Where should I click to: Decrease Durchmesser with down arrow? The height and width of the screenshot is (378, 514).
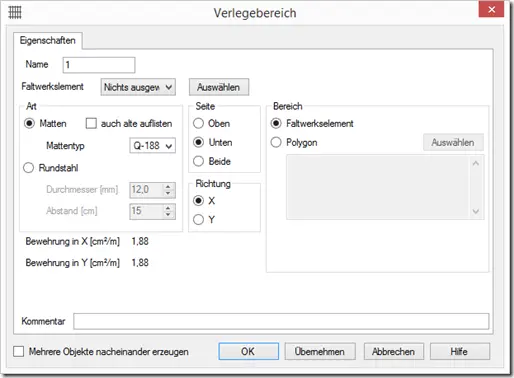click(168, 194)
